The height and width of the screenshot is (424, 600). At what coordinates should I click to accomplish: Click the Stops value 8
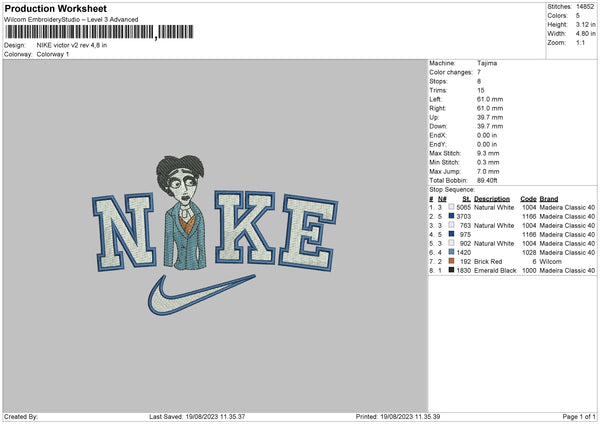pyautogui.click(x=479, y=81)
